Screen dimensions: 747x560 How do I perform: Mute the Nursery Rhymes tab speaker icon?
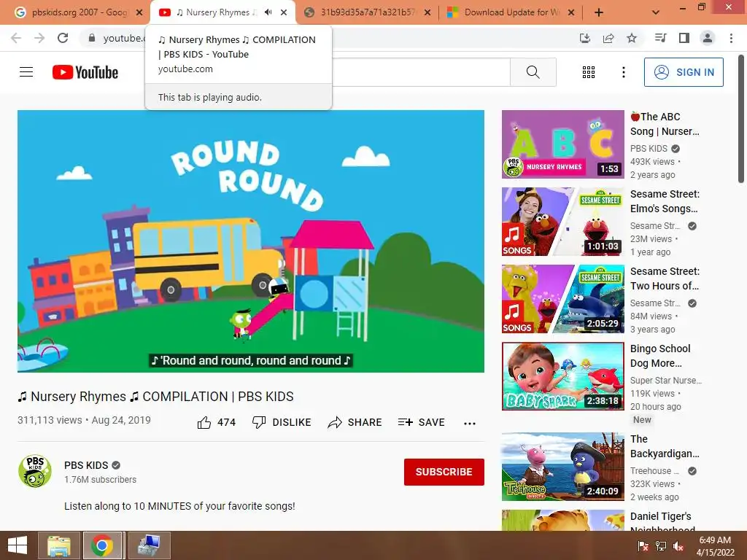(268, 12)
